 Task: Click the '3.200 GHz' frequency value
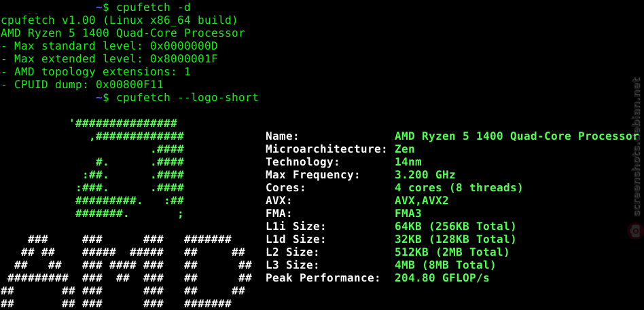click(425, 175)
